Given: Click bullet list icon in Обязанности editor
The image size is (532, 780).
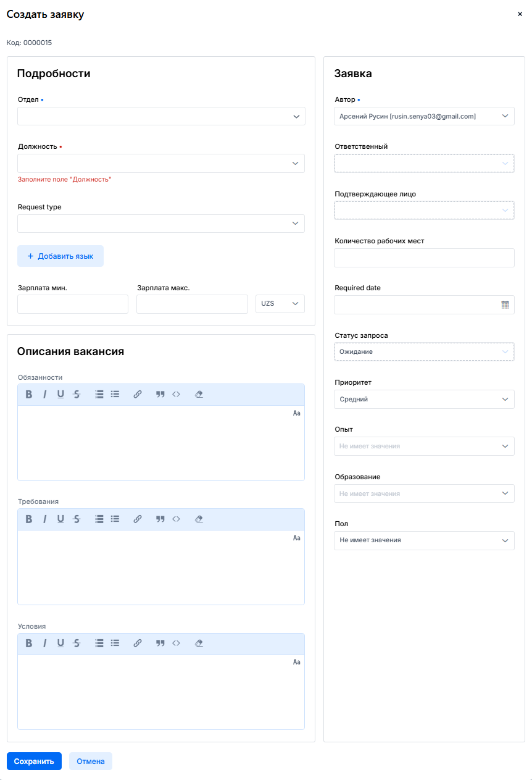Looking at the screenshot, I should [x=115, y=395].
